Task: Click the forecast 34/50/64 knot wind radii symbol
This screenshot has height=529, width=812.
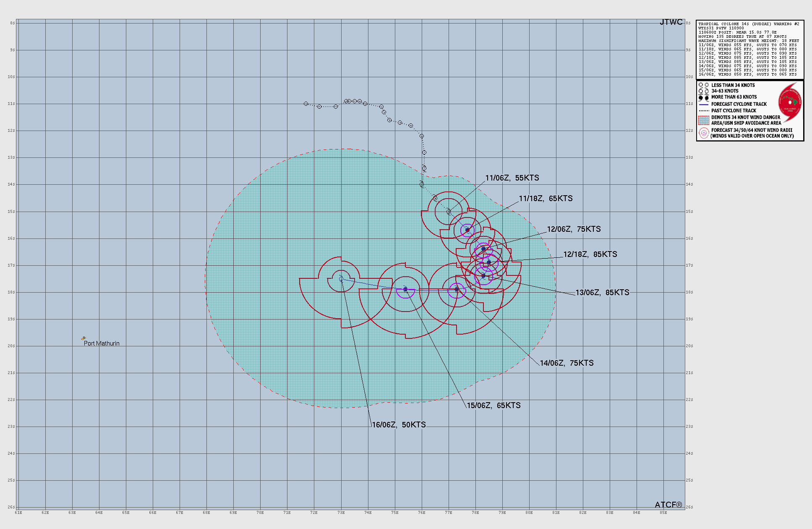Action: (x=703, y=133)
